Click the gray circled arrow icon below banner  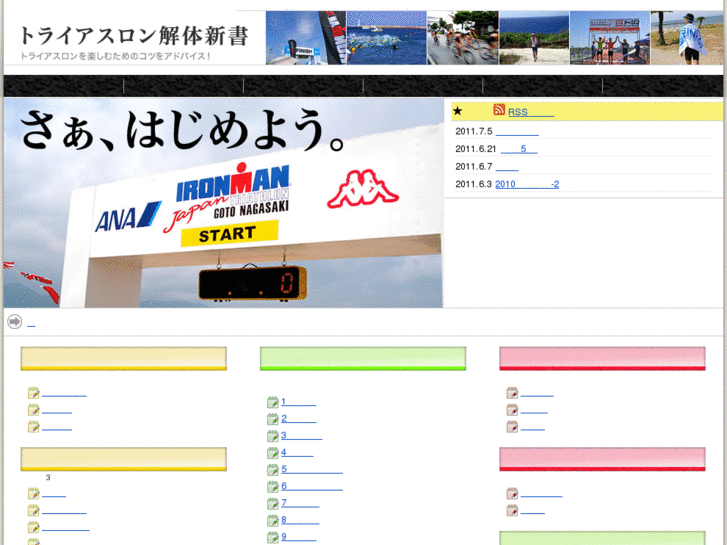tap(14, 321)
